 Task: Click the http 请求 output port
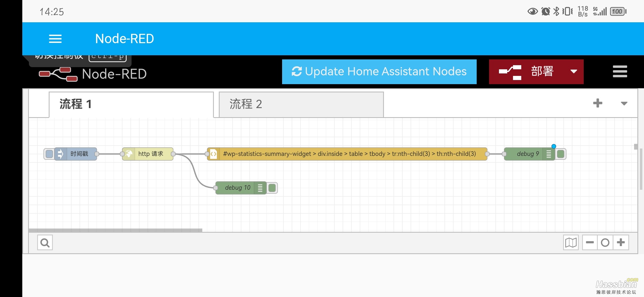pyautogui.click(x=173, y=154)
